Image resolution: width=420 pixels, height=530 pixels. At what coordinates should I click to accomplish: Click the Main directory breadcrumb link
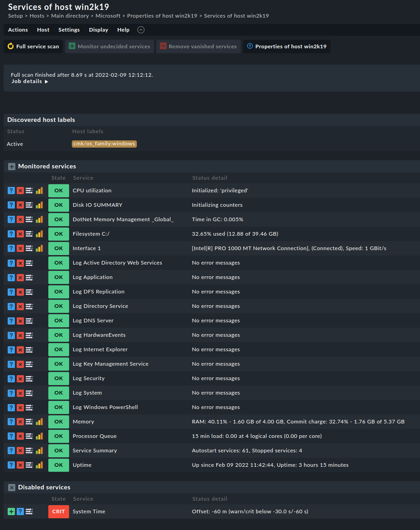click(70, 16)
